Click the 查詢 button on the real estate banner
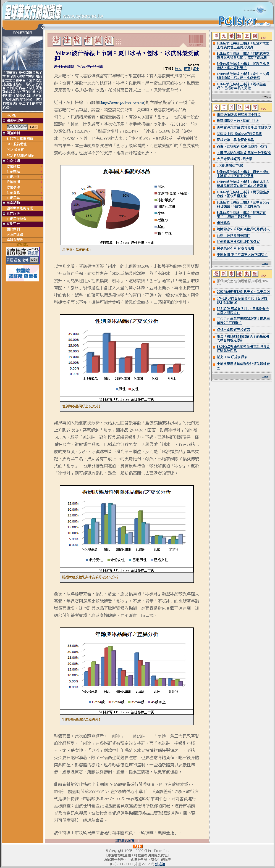The width and height of the screenshot is (275, 868). (x=34, y=260)
